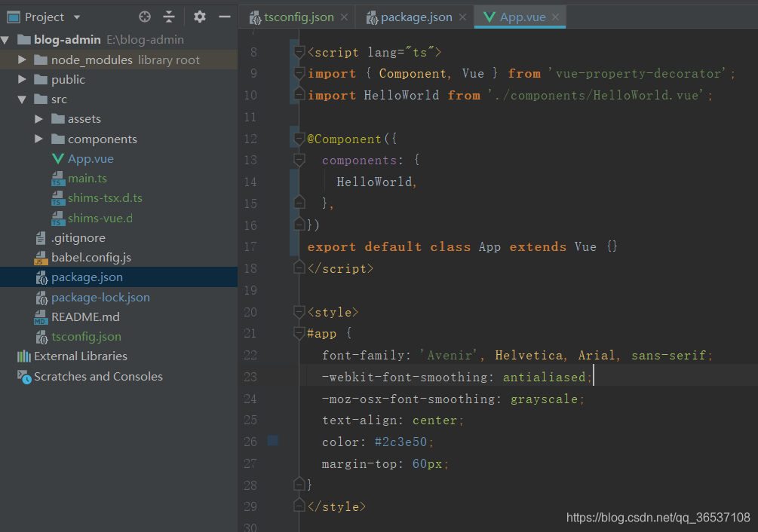Close the package.json tab
This screenshot has width=758, height=532.
pos(462,17)
